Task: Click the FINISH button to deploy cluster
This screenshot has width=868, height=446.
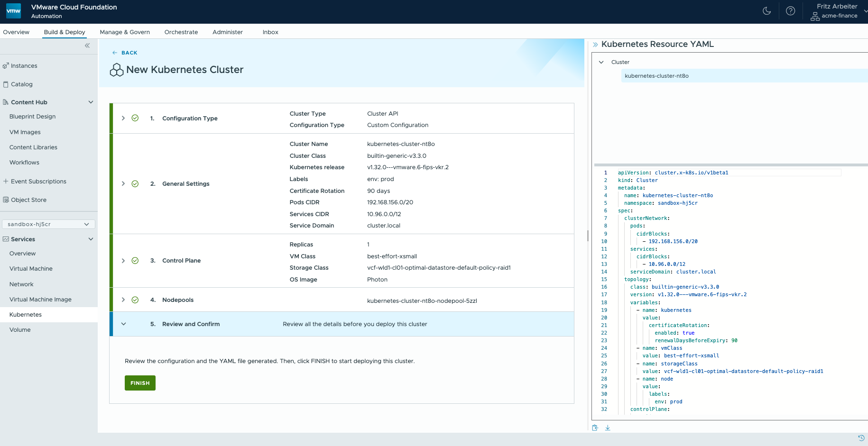Action: (140, 383)
